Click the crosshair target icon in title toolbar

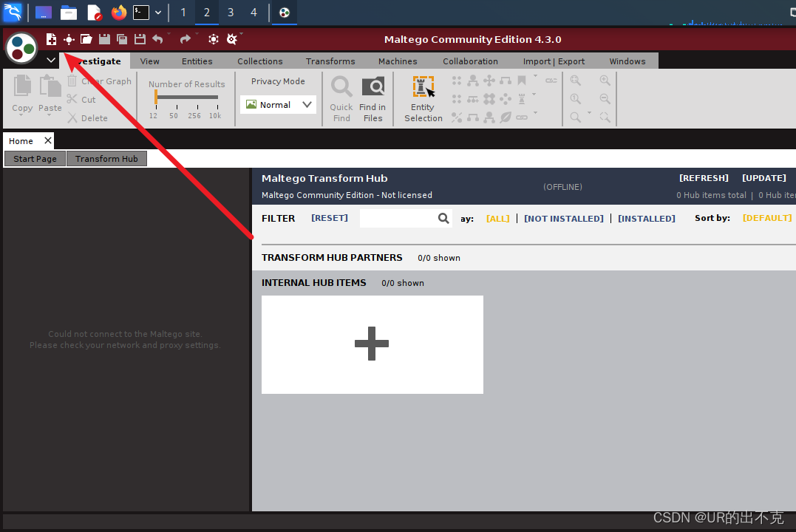[69, 39]
